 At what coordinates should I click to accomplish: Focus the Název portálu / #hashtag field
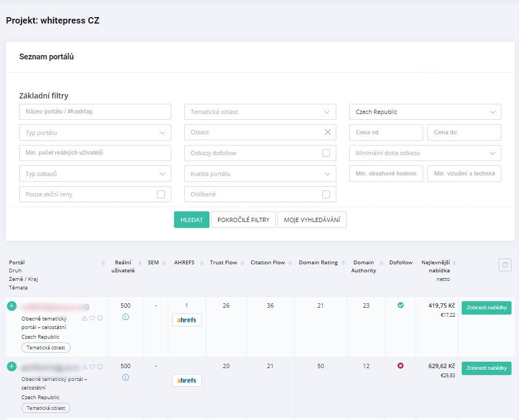[95, 112]
